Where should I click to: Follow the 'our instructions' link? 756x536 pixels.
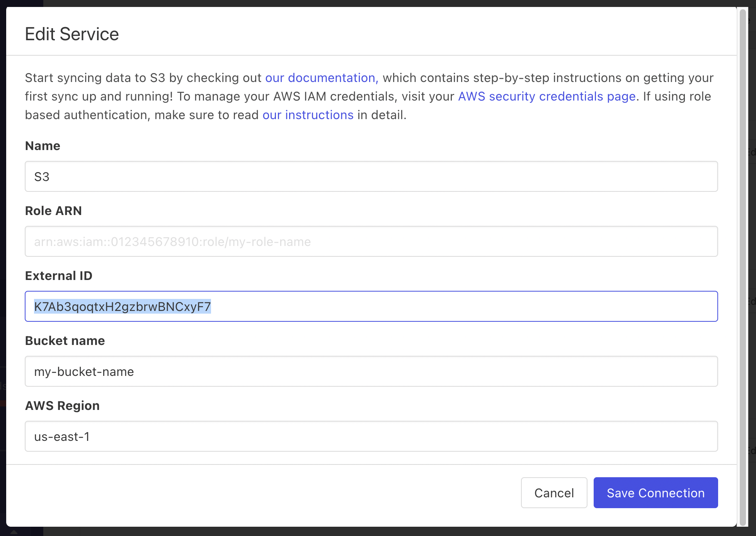point(308,115)
